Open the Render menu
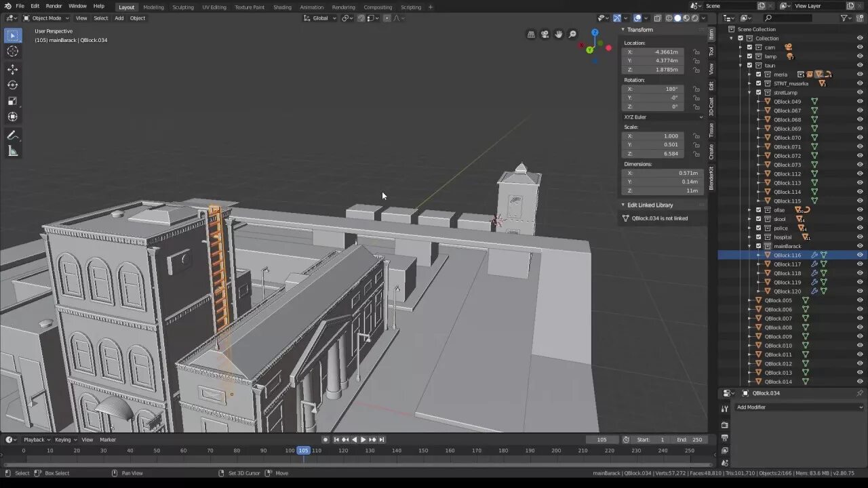 coord(54,6)
